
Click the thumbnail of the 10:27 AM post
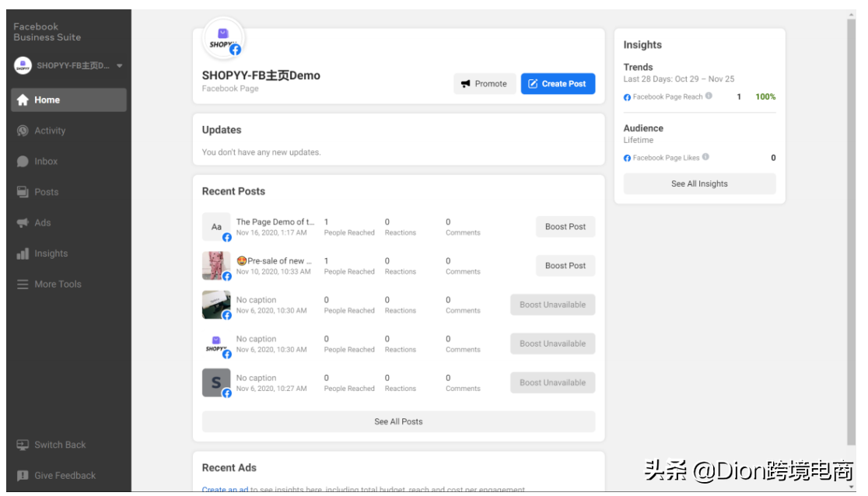pyautogui.click(x=216, y=382)
